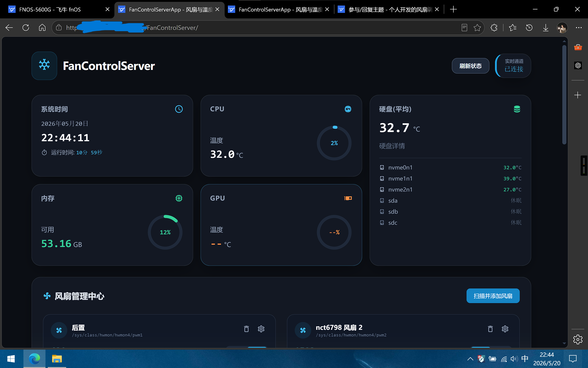Click /sys/class/hwmon/hwmon4/pwm1 path text
The width and height of the screenshot is (588, 368).
click(x=107, y=335)
